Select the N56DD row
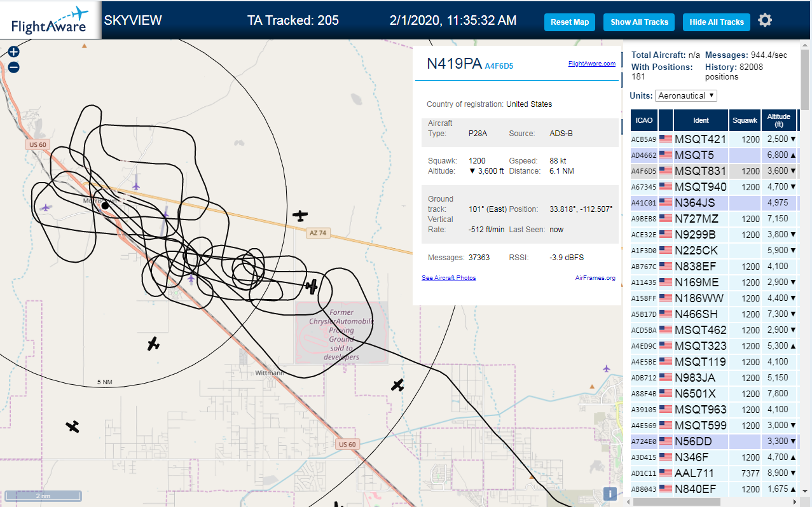Screen dimensions: 812x507 click(715, 441)
